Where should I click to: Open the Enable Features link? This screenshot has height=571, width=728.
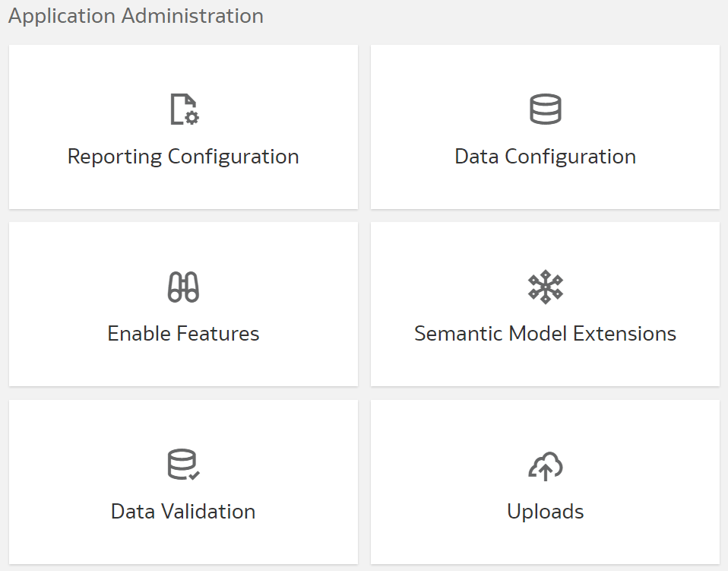[182, 333]
